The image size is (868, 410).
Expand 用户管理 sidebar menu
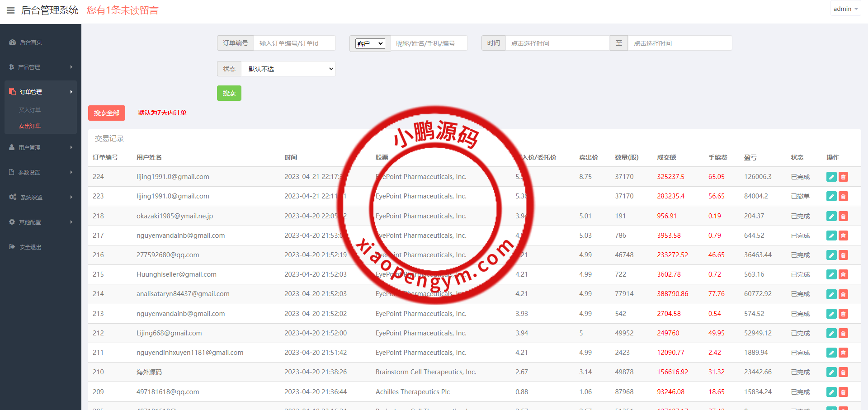coord(40,147)
